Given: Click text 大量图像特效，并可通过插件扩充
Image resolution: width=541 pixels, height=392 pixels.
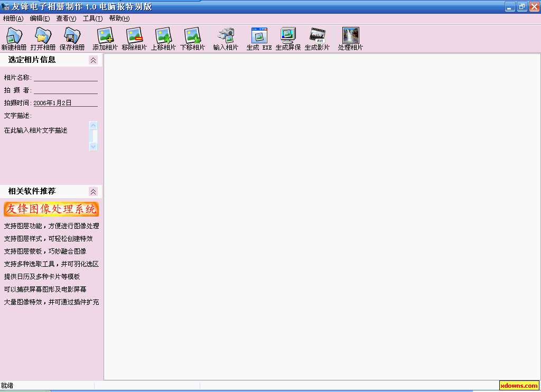Looking at the screenshot, I should (51, 302).
